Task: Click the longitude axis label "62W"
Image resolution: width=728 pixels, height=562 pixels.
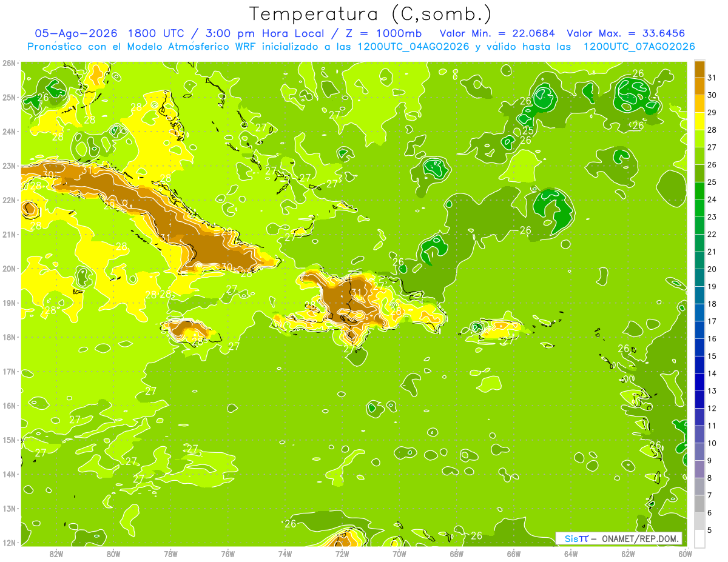Action: point(628,554)
